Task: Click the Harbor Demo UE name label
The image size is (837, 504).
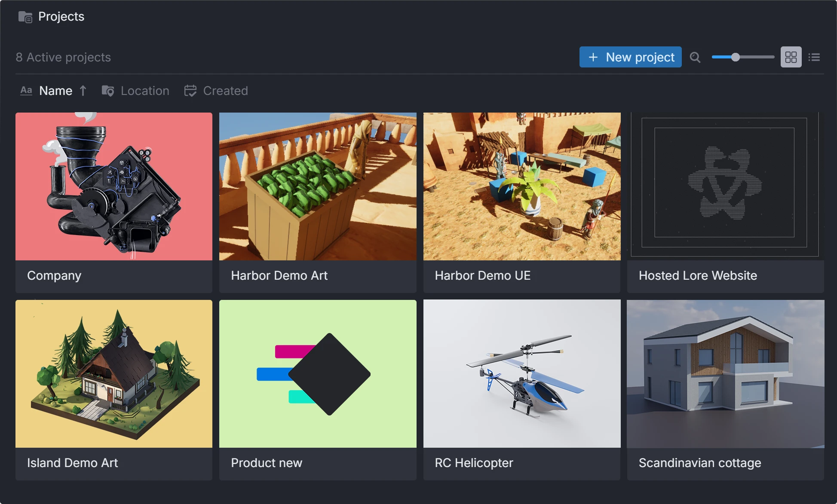Action: tap(482, 275)
